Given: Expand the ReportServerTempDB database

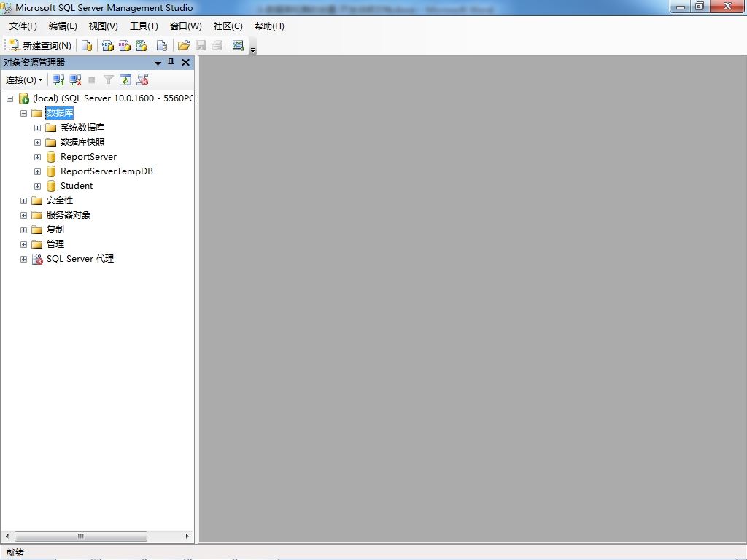Looking at the screenshot, I should (x=37, y=171).
